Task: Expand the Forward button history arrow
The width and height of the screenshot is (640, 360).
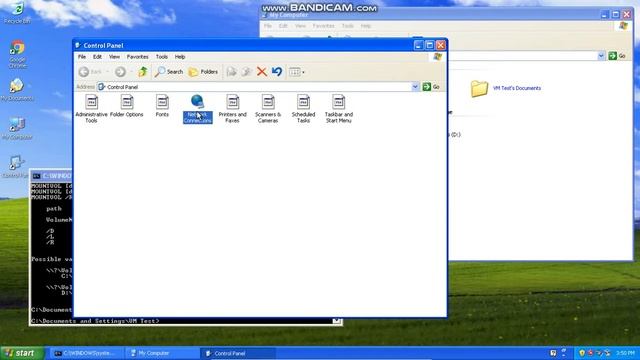Action: coord(131,72)
